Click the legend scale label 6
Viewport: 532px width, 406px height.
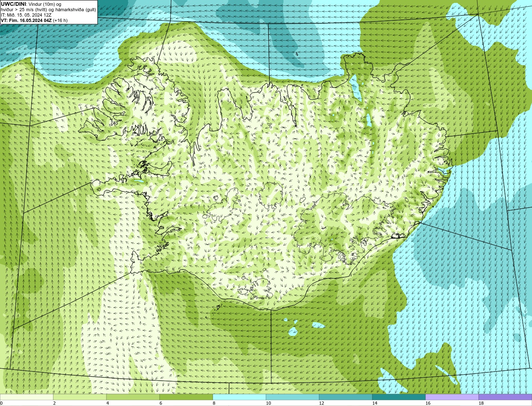[x=161, y=403]
